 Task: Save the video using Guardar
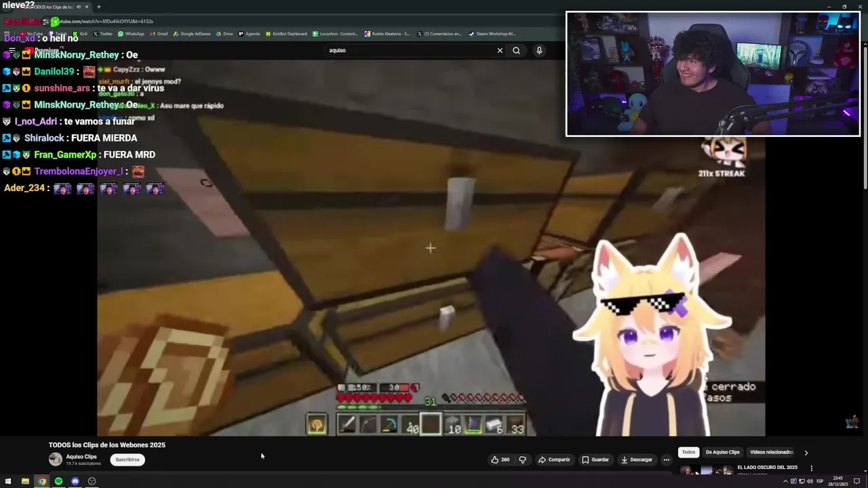point(595,460)
